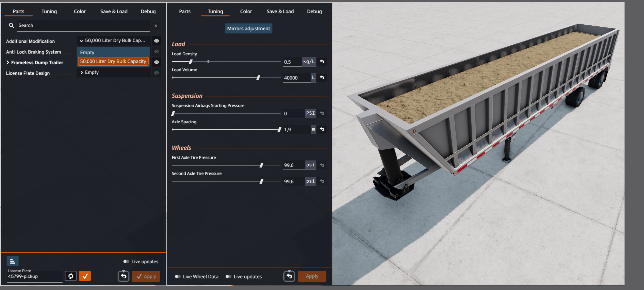The width and height of the screenshot is (644, 290).
Task: Open License Plate Design Empty dropdown
Action: [114, 73]
